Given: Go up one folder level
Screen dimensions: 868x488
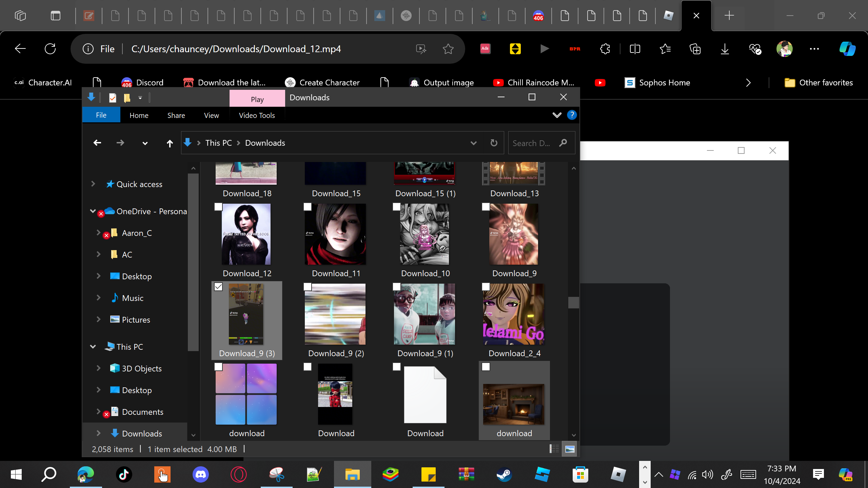Looking at the screenshot, I should click(170, 143).
